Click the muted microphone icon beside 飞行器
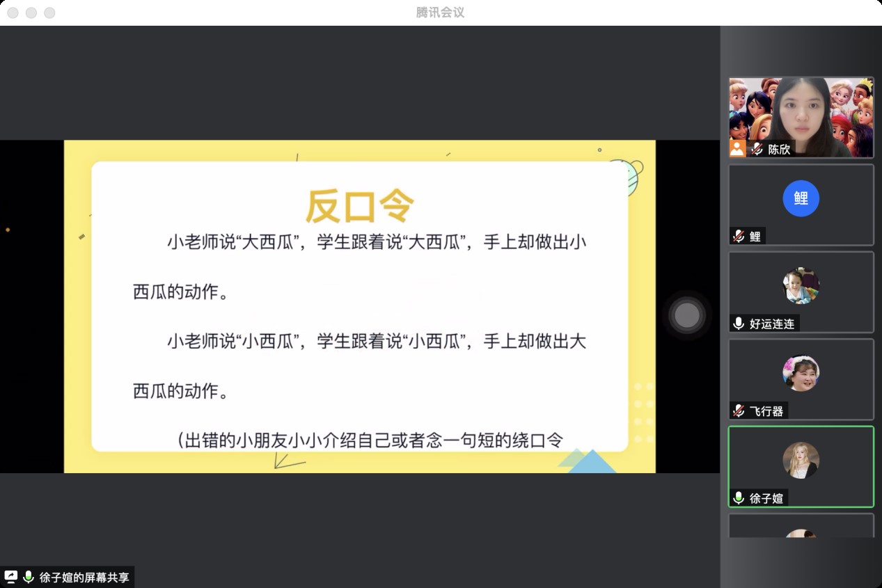The image size is (882, 588). (739, 411)
